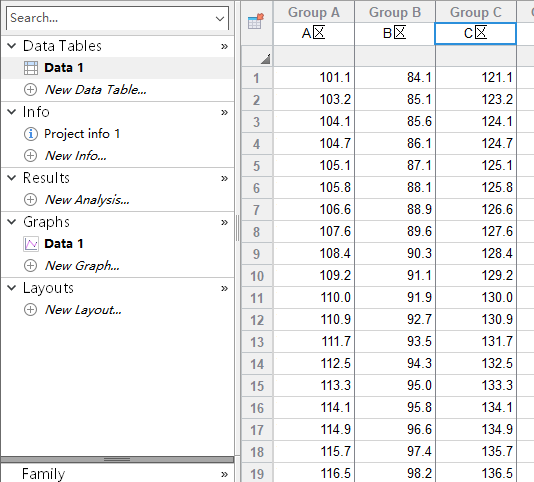Open the Data Tables section double-arrow menu
Viewport: 534px width, 482px height.
point(224,46)
